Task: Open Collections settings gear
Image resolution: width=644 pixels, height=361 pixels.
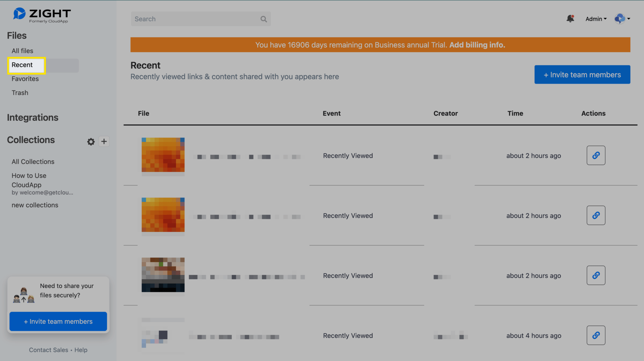Action: pos(91,142)
